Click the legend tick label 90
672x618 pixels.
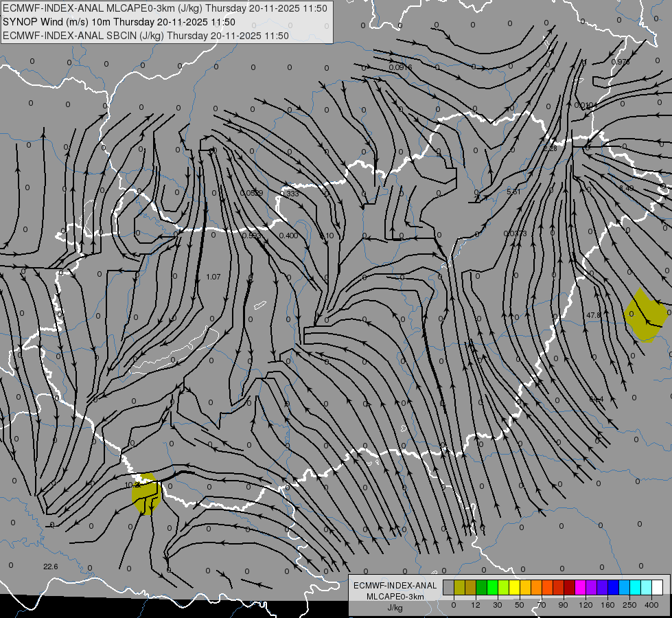pyautogui.click(x=563, y=605)
